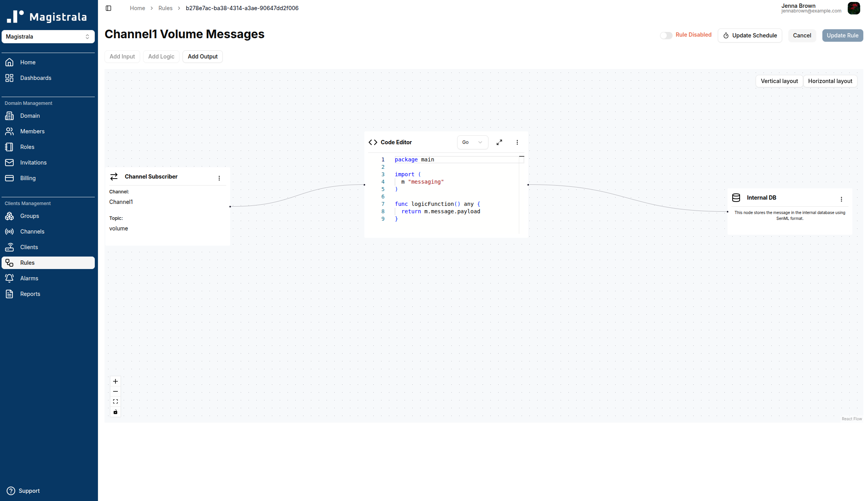The height and width of the screenshot is (501, 868).
Task: Open the Dashboards icon in the sidebar
Action: coord(9,78)
